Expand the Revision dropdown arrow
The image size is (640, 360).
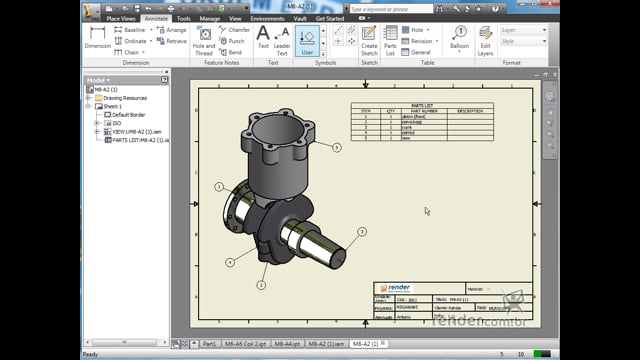pos(437,41)
